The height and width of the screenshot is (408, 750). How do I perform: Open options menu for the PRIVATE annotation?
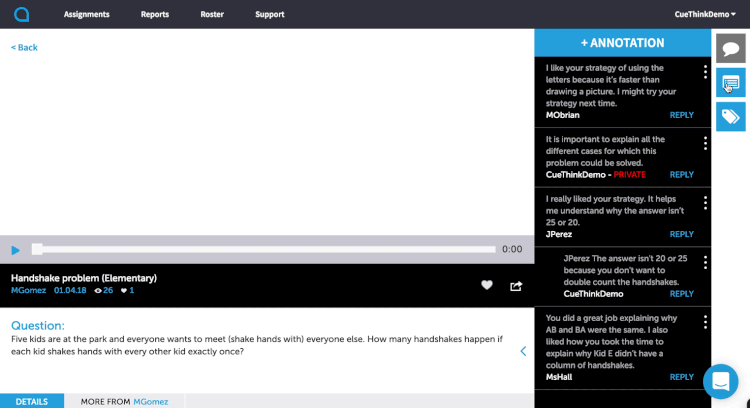point(705,143)
